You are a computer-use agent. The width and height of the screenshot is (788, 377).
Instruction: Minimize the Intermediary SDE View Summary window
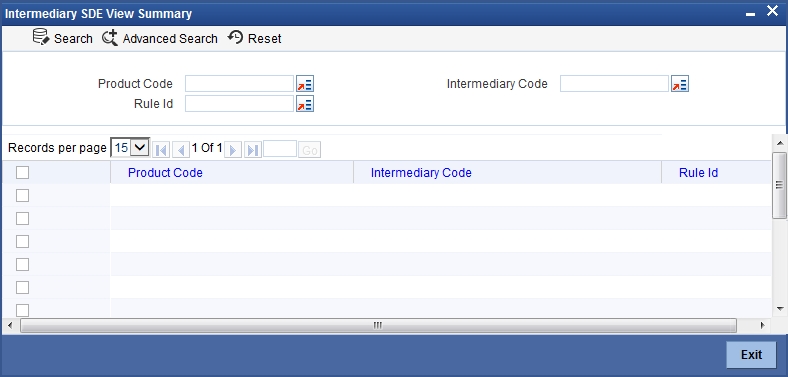tap(750, 15)
